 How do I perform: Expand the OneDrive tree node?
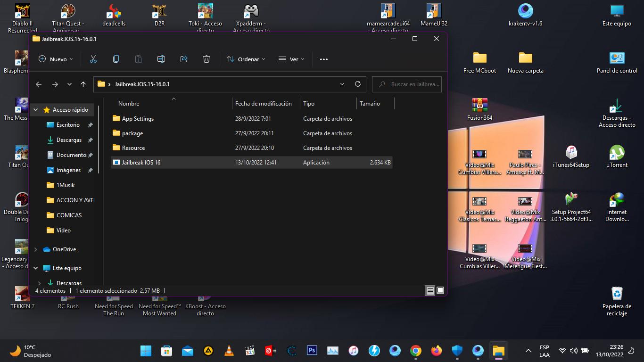[x=36, y=249]
